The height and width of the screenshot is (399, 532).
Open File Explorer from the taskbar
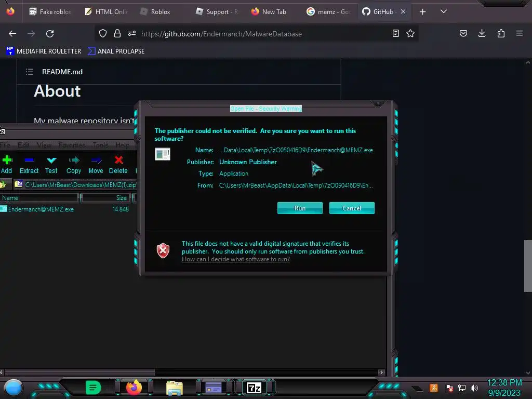(x=175, y=388)
